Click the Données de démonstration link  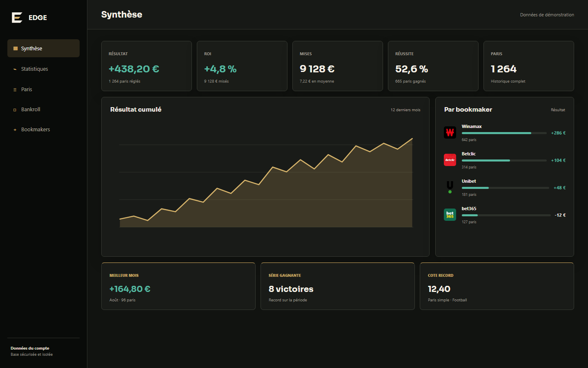(547, 15)
